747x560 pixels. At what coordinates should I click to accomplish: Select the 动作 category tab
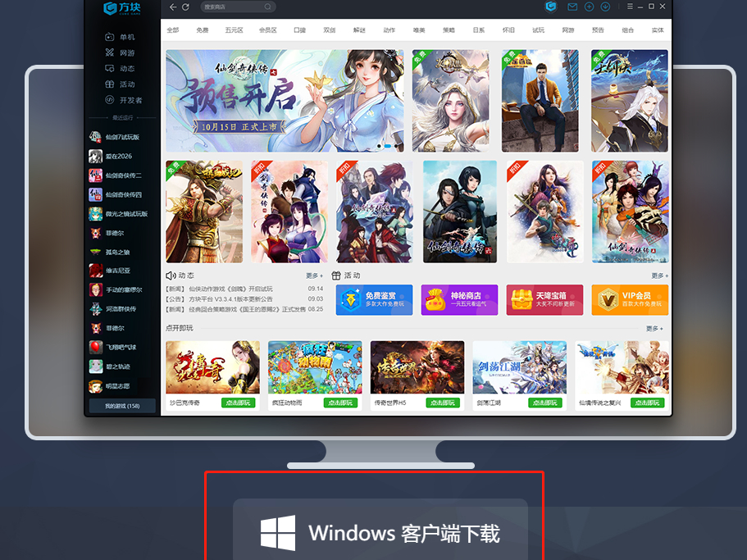[x=389, y=30]
